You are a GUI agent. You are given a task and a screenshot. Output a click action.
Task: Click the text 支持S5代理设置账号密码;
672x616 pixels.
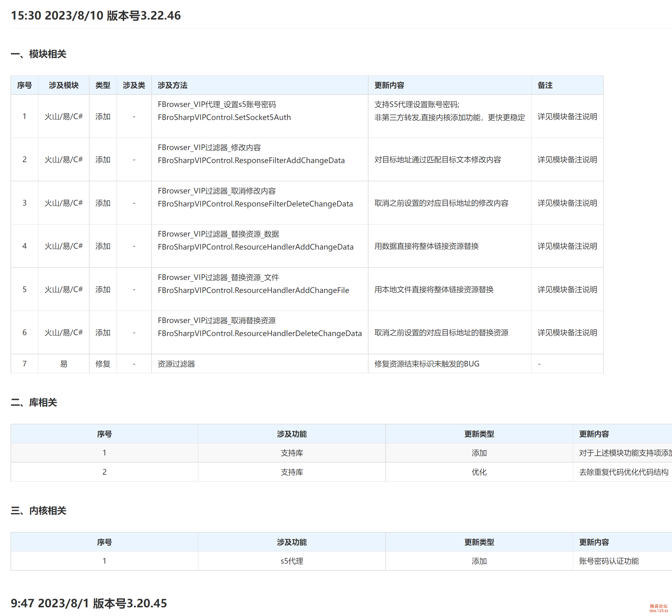[417, 104]
